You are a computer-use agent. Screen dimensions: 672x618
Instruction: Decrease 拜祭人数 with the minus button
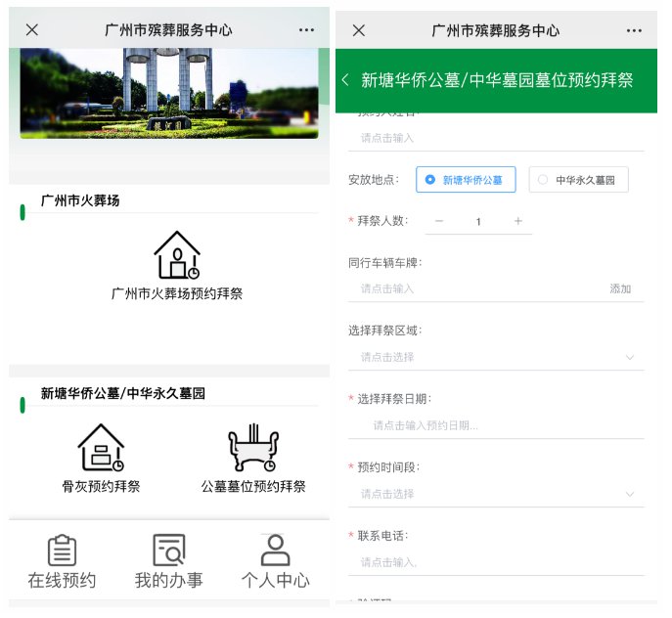click(x=439, y=221)
